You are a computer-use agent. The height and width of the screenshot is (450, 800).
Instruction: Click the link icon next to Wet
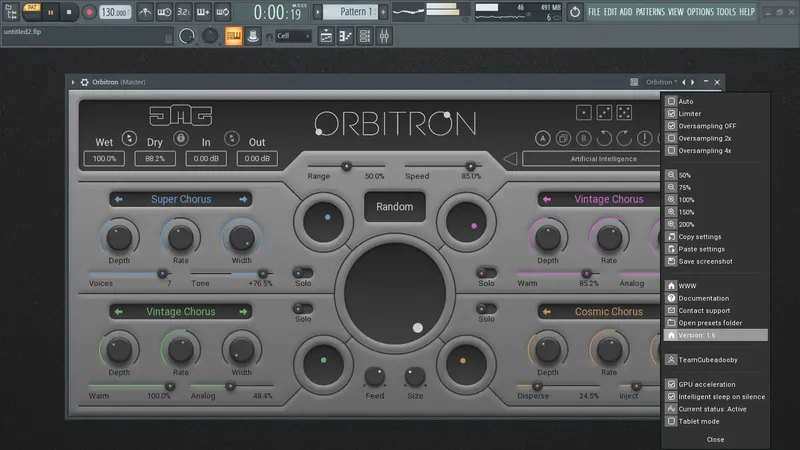129,138
